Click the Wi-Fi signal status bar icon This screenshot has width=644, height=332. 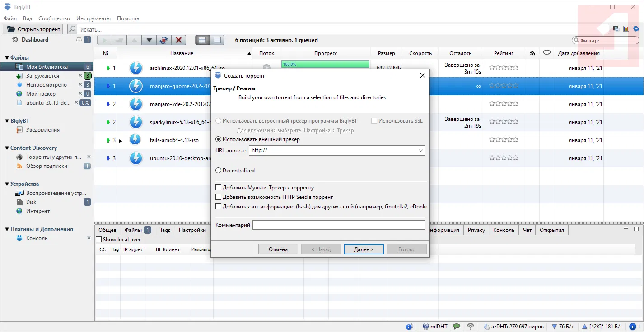(x=471, y=326)
